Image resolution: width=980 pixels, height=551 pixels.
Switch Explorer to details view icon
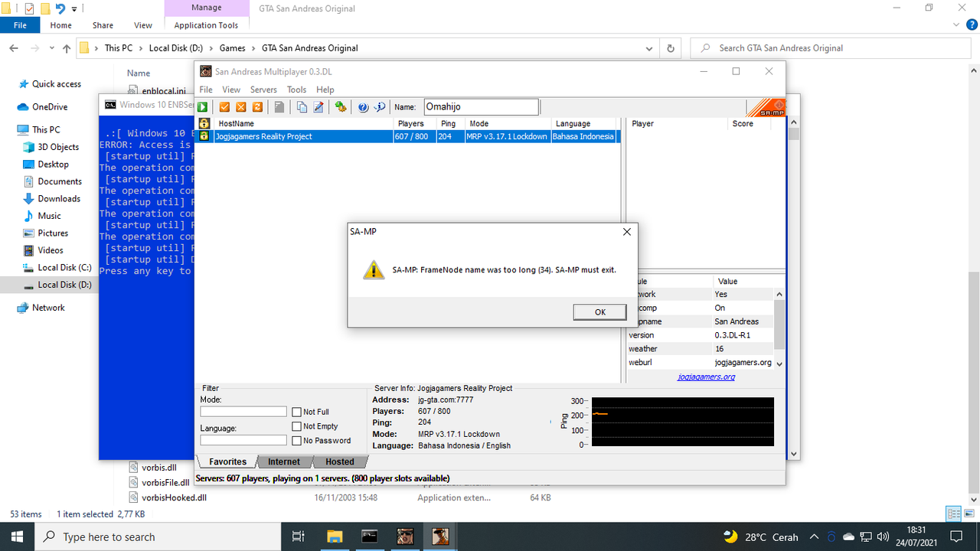pyautogui.click(x=954, y=514)
